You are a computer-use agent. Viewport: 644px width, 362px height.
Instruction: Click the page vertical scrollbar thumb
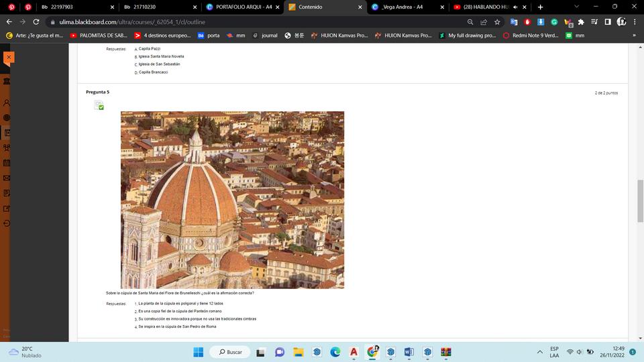click(640, 200)
